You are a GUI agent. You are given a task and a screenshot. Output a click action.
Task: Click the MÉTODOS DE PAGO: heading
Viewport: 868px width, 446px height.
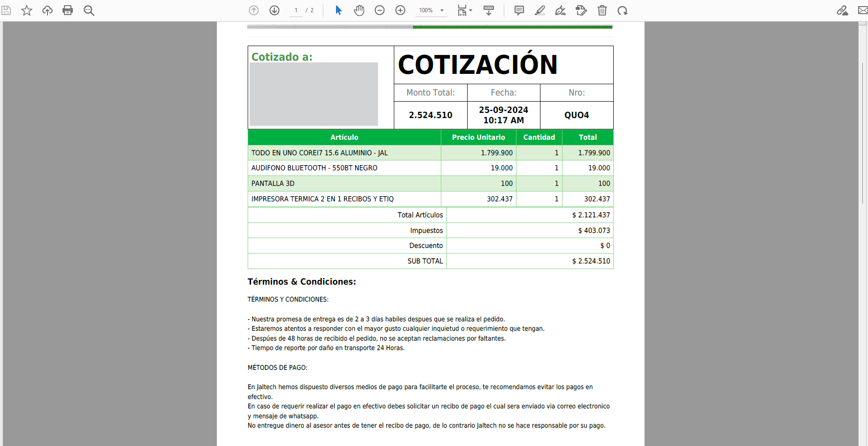pos(277,367)
